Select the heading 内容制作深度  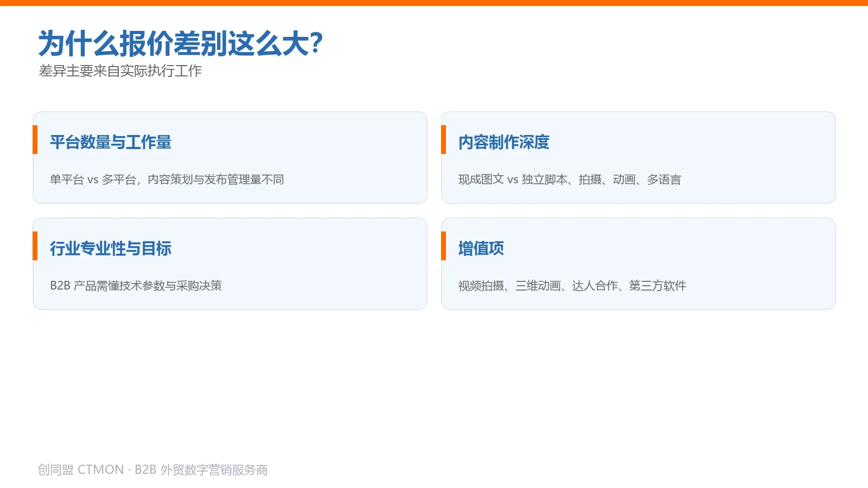504,142
